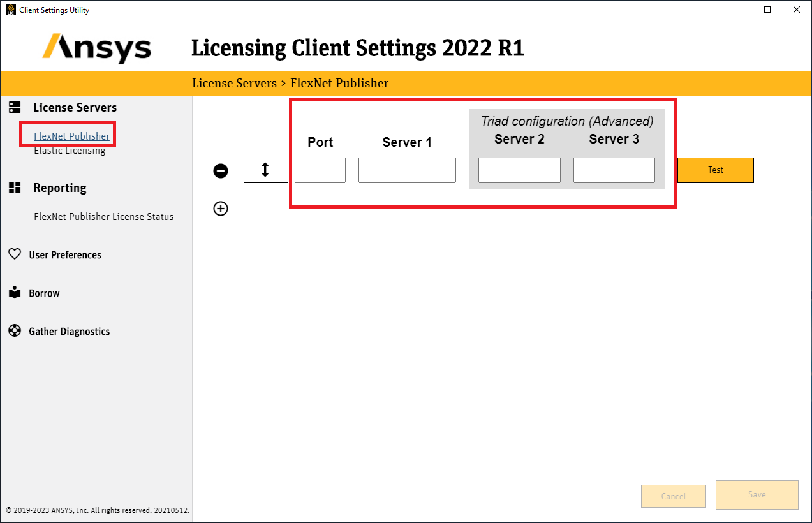Close the Client Settings Utility window
Screen dimensions: 812x523
[x=797, y=10]
